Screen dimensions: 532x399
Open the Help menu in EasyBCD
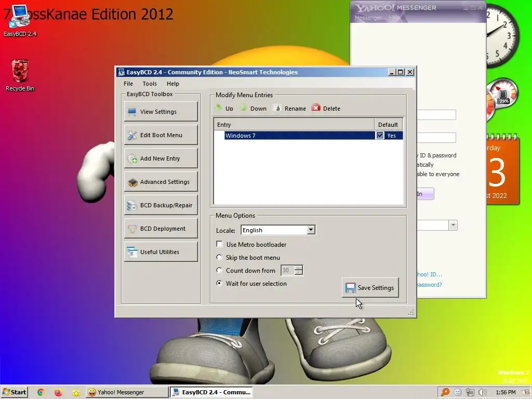[x=172, y=84]
